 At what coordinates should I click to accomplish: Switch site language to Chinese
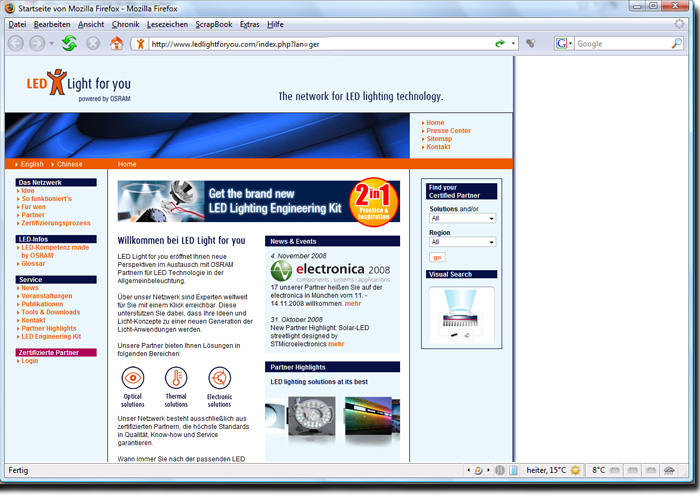[x=69, y=164]
